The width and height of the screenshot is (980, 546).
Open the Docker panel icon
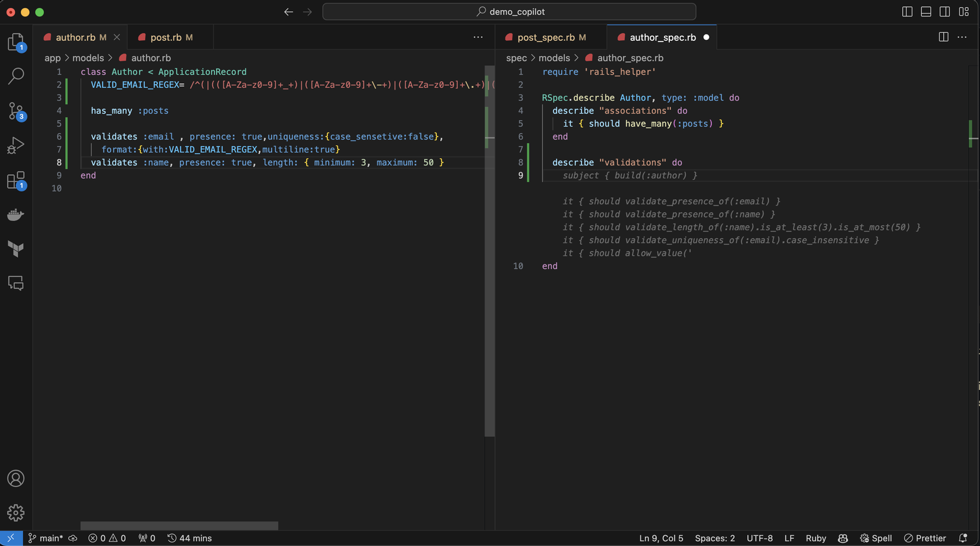(16, 214)
